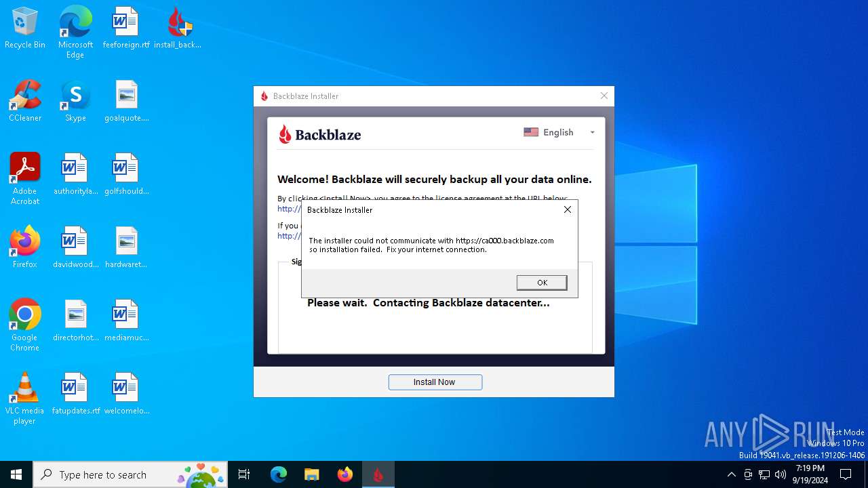Select davidwood... Word document on desktop
The width and height of the screenshot is (868, 488).
point(75,248)
